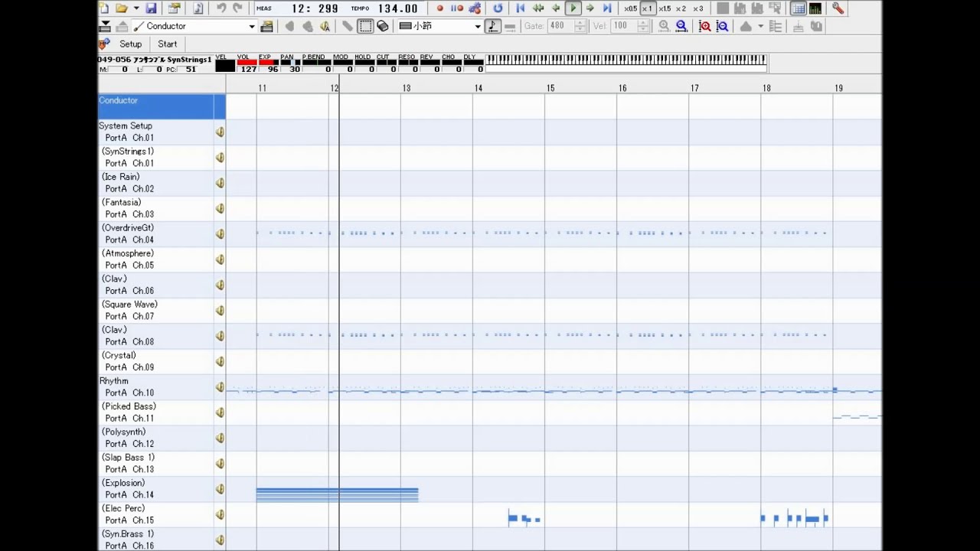Image resolution: width=980 pixels, height=551 pixels.
Task: Click the Gate value field showing 480
Action: (x=559, y=26)
